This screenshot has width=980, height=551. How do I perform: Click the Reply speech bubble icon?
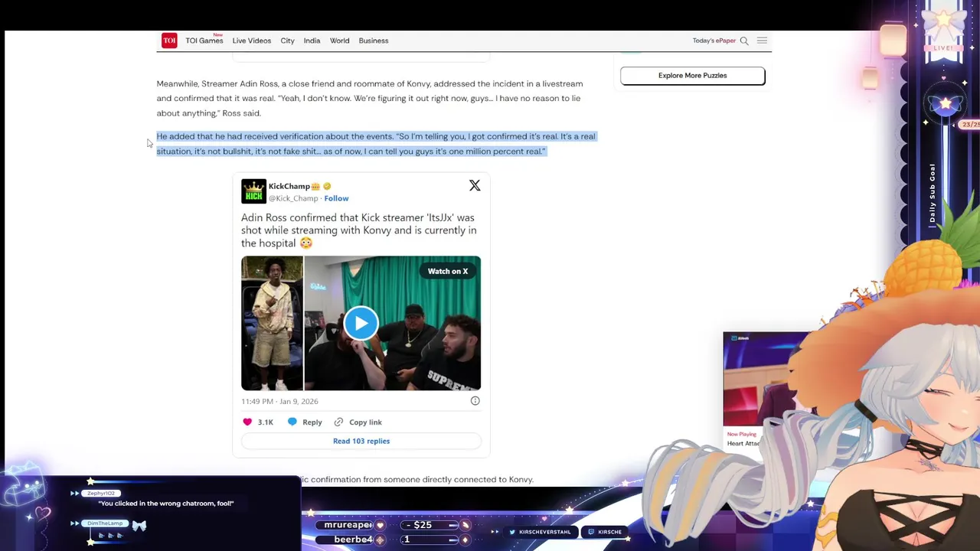tap(292, 422)
